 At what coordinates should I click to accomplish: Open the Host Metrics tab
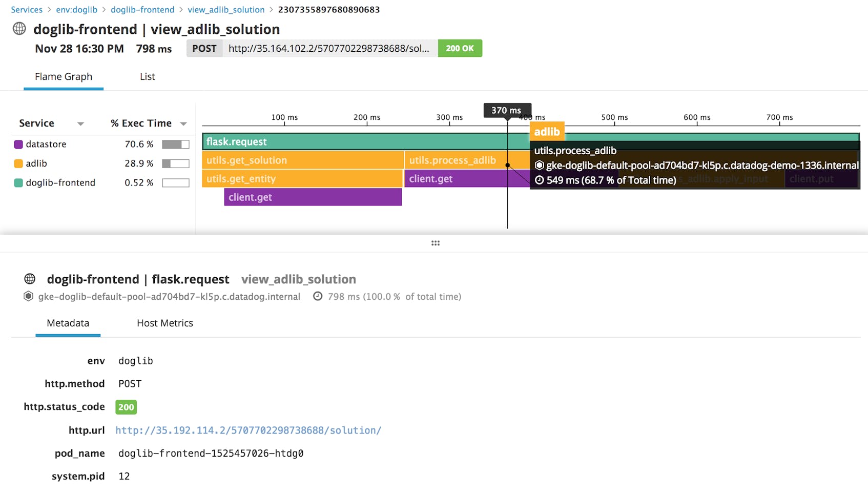tap(164, 323)
